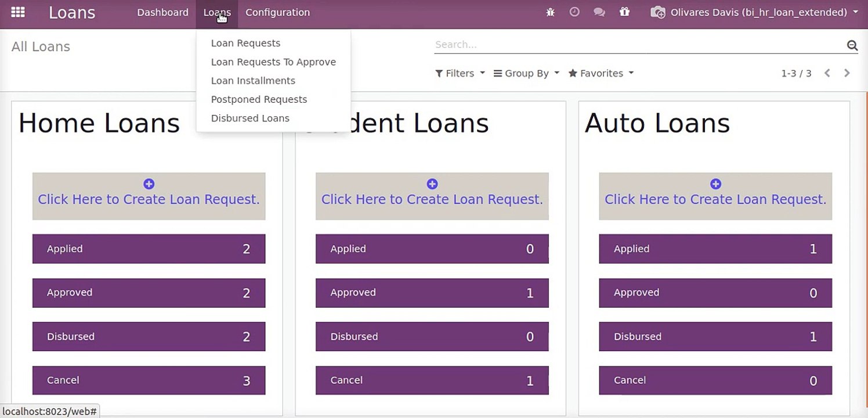Open middle card Cancel button

pos(432,380)
